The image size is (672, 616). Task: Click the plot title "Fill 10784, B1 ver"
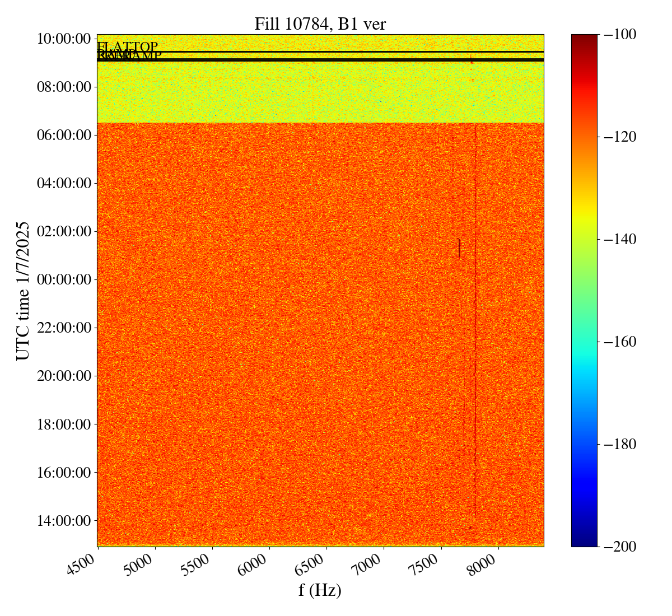(x=320, y=24)
